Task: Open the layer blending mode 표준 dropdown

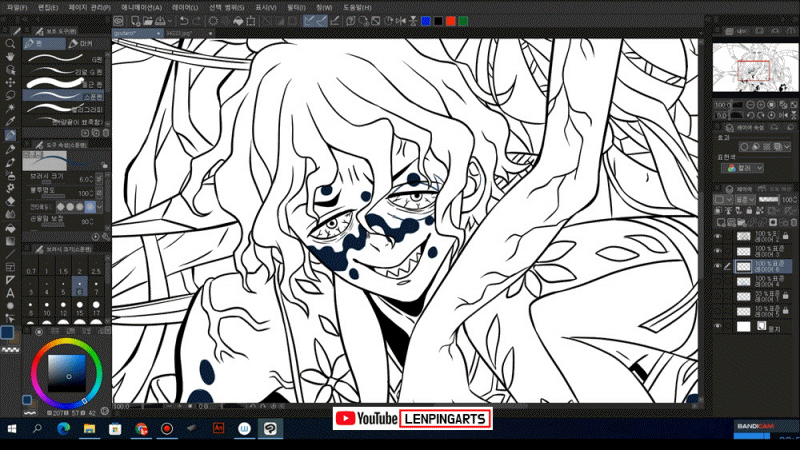Action: pyautogui.click(x=745, y=199)
